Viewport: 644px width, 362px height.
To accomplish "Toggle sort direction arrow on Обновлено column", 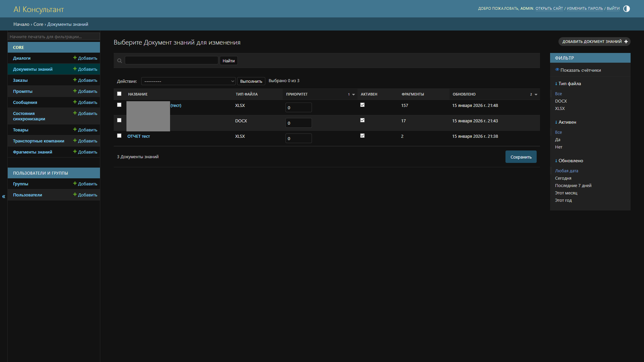I will pos(536,95).
